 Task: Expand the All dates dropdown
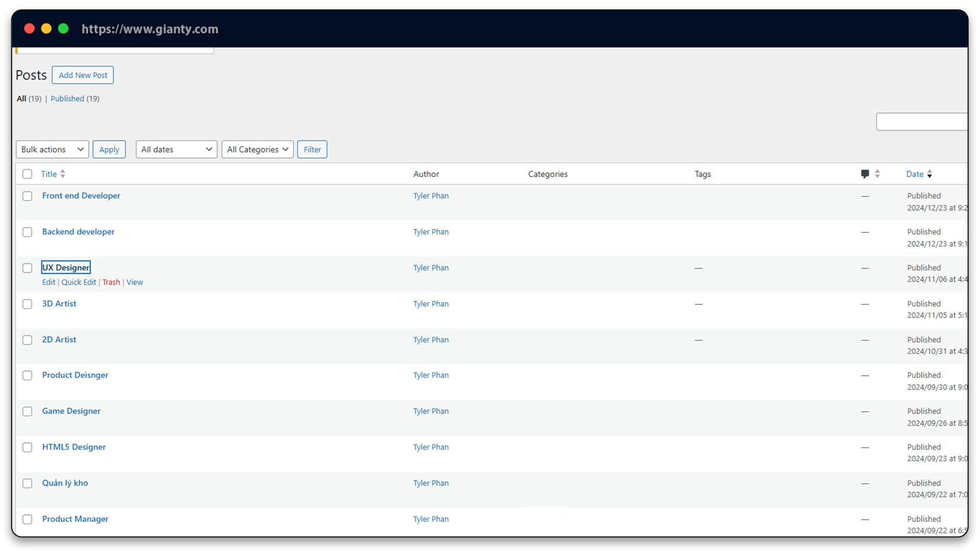176,149
